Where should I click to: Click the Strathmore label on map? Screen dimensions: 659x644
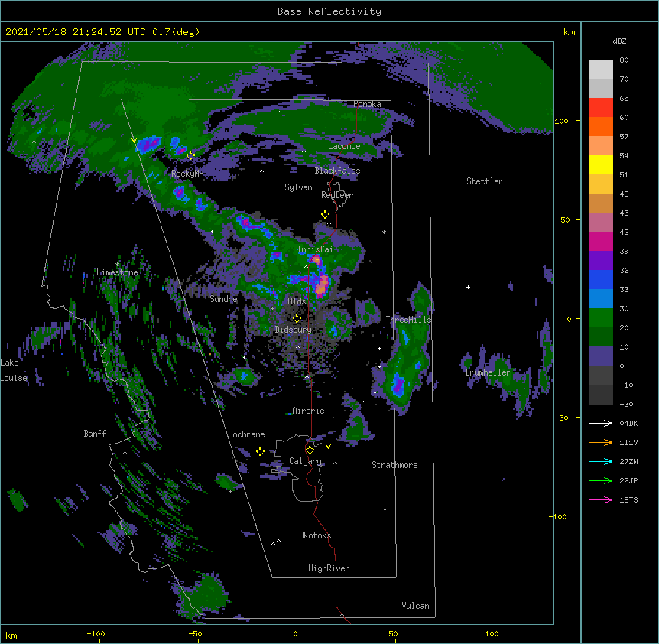[394, 465]
